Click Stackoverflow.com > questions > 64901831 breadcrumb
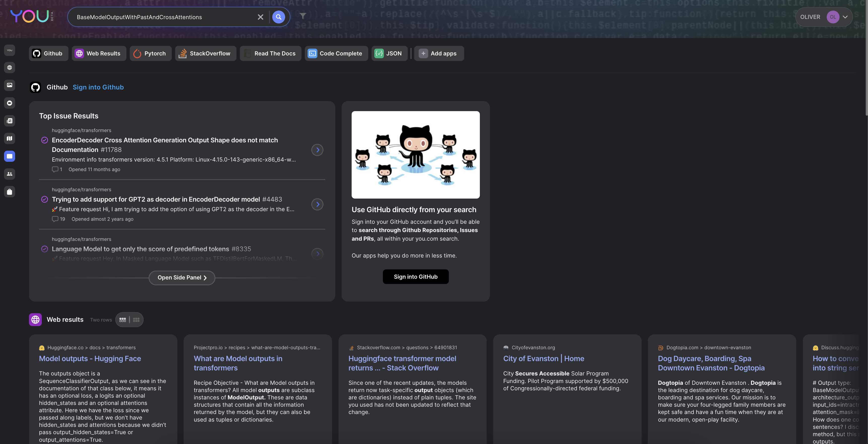This screenshot has height=444, width=868. (x=407, y=347)
